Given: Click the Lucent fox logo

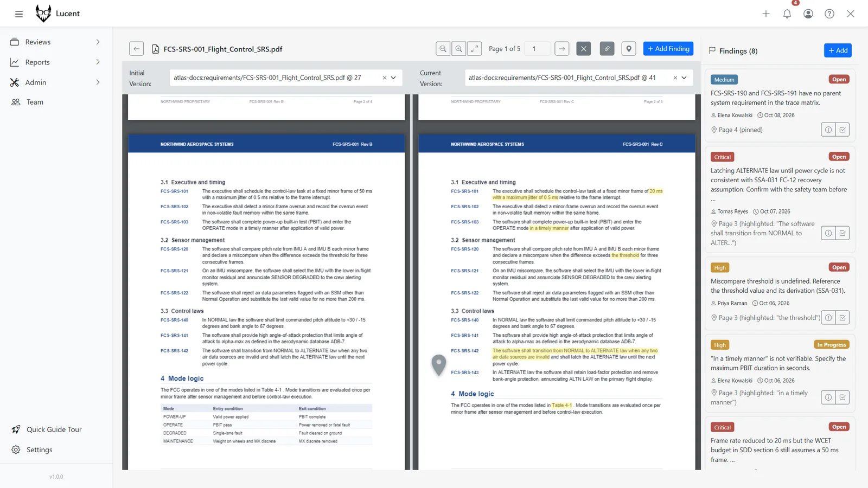Looking at the screenshot, I should click(x=43, y=14).
